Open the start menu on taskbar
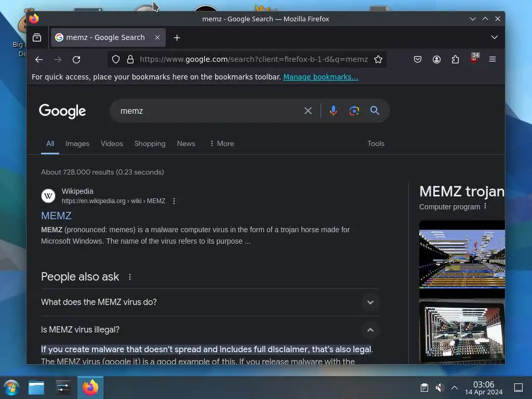Image resolution: width=532 pixels, height=399 pixels. coord(11,388)
